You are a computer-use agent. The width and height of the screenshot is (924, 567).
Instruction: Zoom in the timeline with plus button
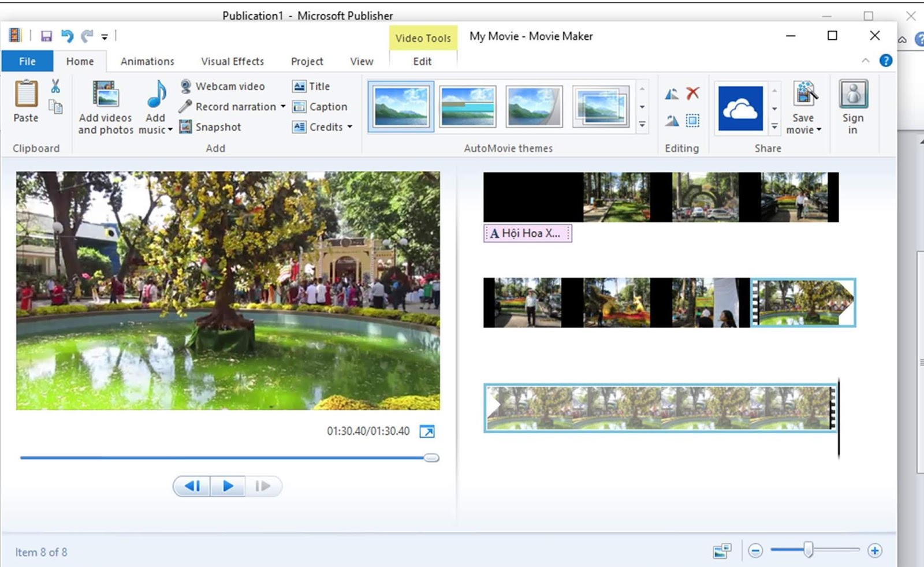875,551
